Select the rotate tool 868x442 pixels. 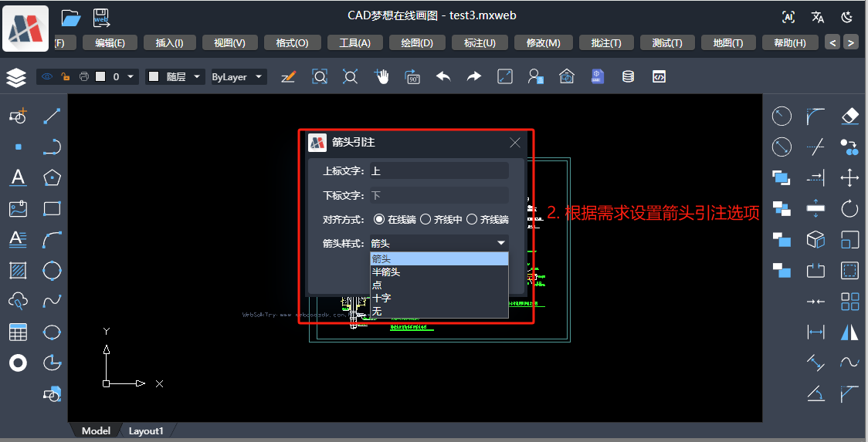click(x=849, y=208)
